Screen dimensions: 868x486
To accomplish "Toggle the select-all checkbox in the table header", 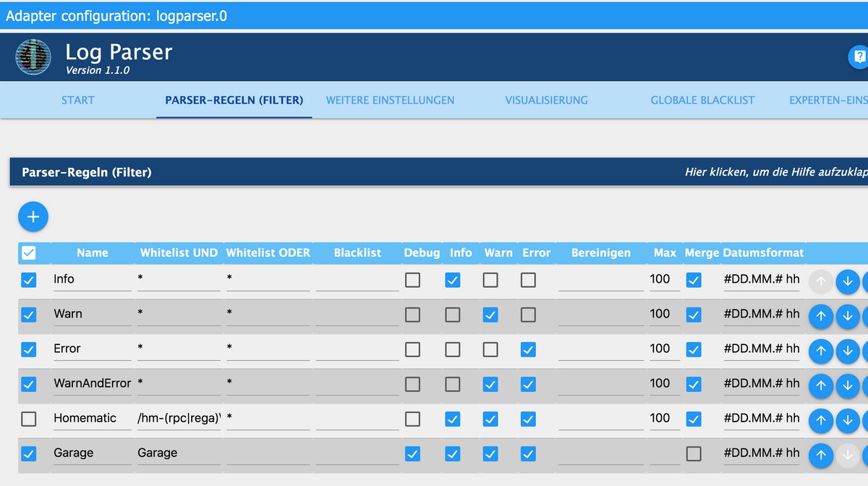I will (x=29, y=253).
